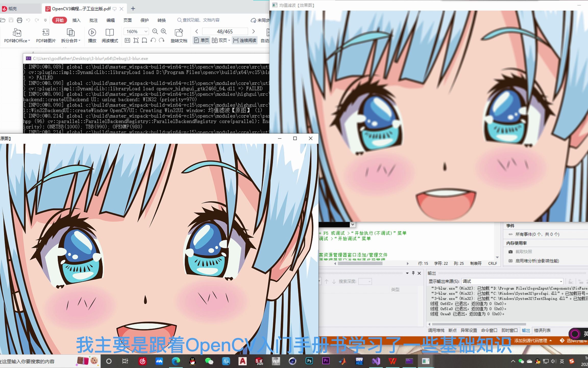
Task: Open Photoshop from the taskbar
Action: click(x=309, y=361)
